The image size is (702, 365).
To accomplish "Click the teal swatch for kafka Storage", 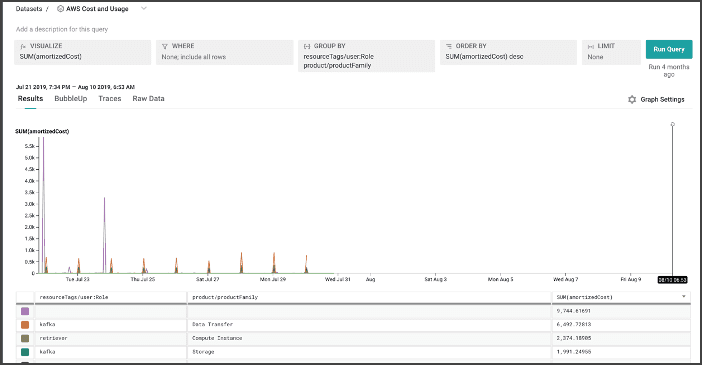I will pos(25,352).
